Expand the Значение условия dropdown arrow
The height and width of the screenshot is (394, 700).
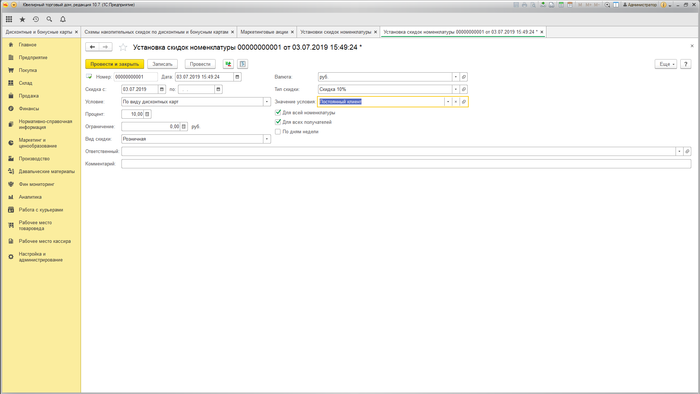point(448,102)
